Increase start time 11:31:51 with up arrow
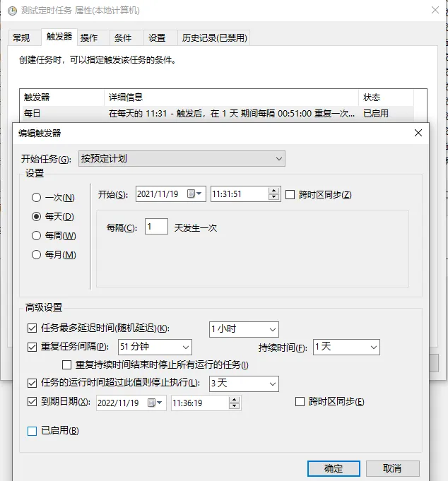Viewport: 448px width, 481px height. (x=273, y=191)
